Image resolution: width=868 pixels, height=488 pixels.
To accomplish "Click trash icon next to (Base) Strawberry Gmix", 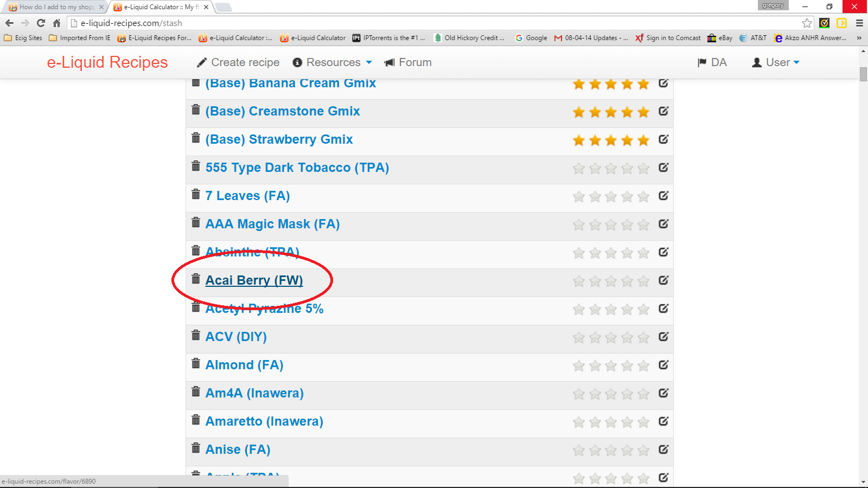I will point(196,138).
